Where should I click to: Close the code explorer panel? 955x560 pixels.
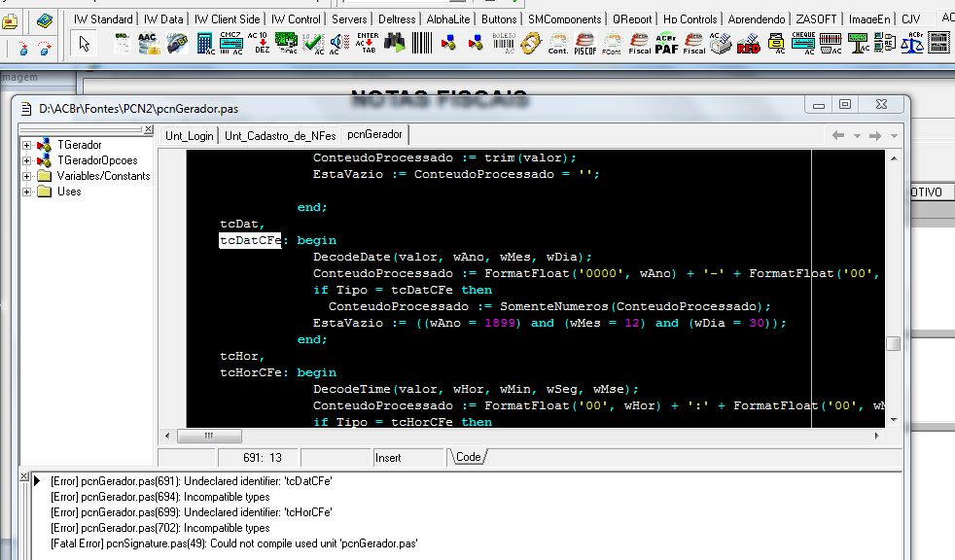(149, 129)
